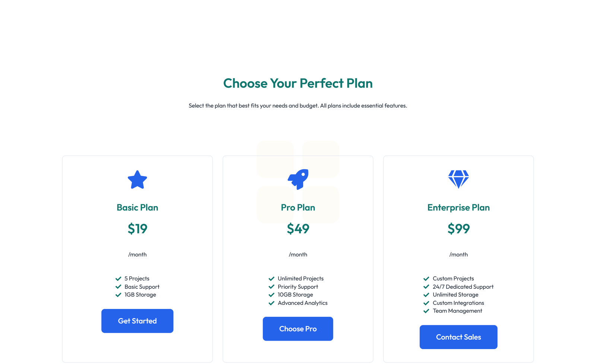Click the checkmark beside Unlimited Storage
This screenshot has width=596, height=364.
(x=426, y=294)
